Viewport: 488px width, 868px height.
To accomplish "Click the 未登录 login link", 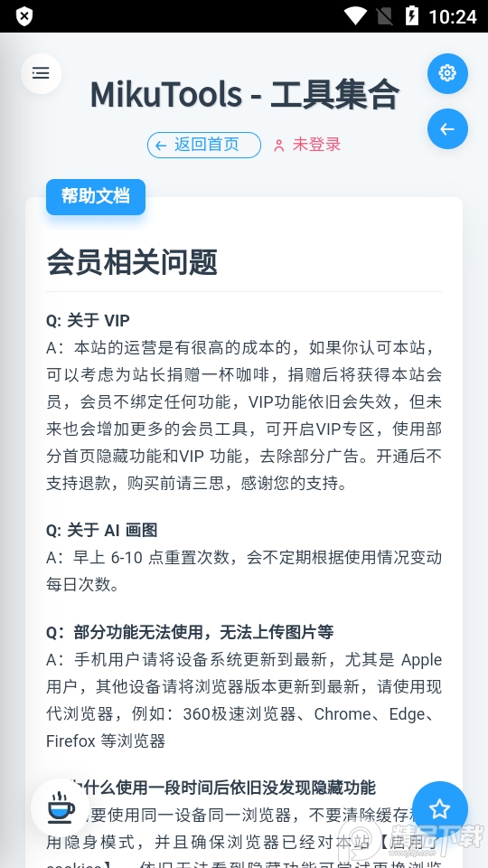I will point(316,145).
